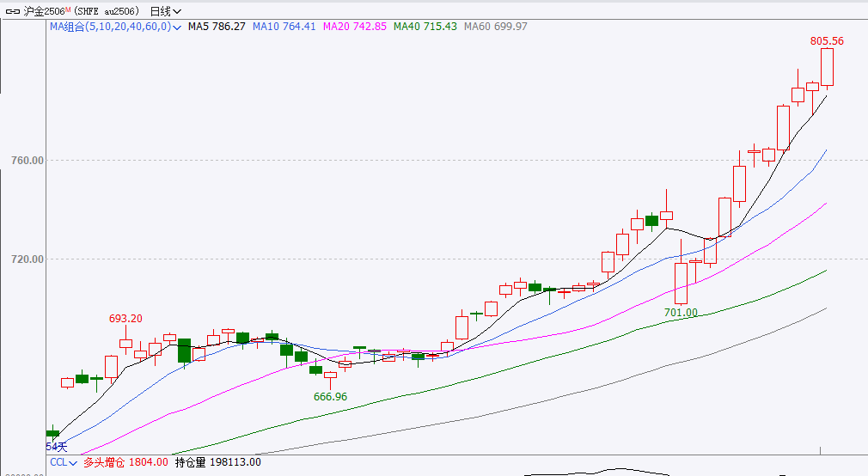The width and height of the screenshot is (868, 476).
Task: Click the 701.00 low price label
Action: point(681,313)
